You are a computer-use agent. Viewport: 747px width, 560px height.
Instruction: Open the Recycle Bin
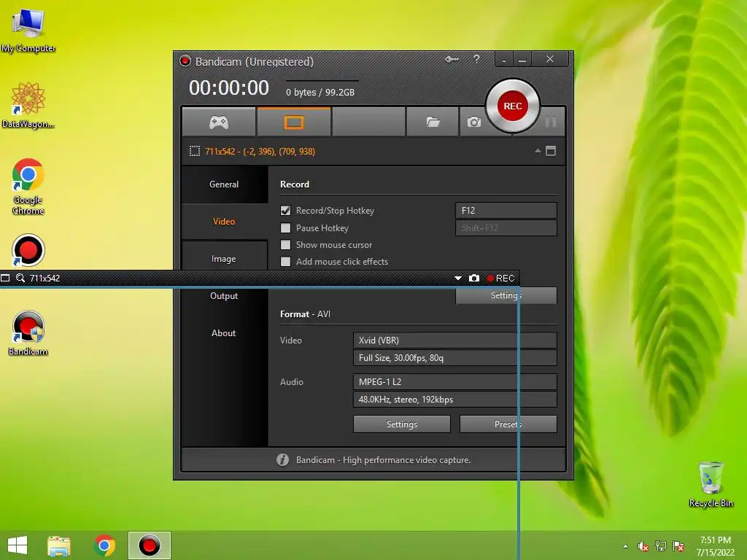point(711,484)
